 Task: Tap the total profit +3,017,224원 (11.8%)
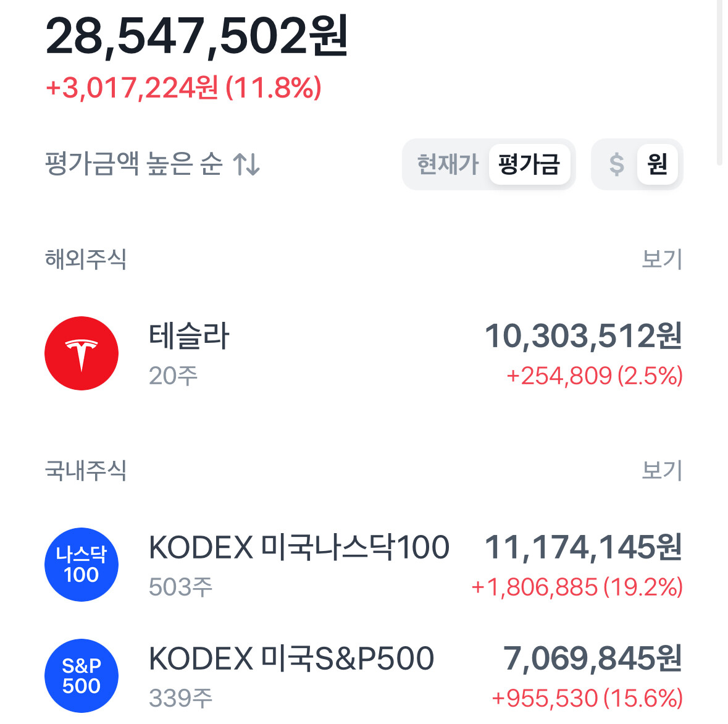pyautogui.click(x=183, y=88)
